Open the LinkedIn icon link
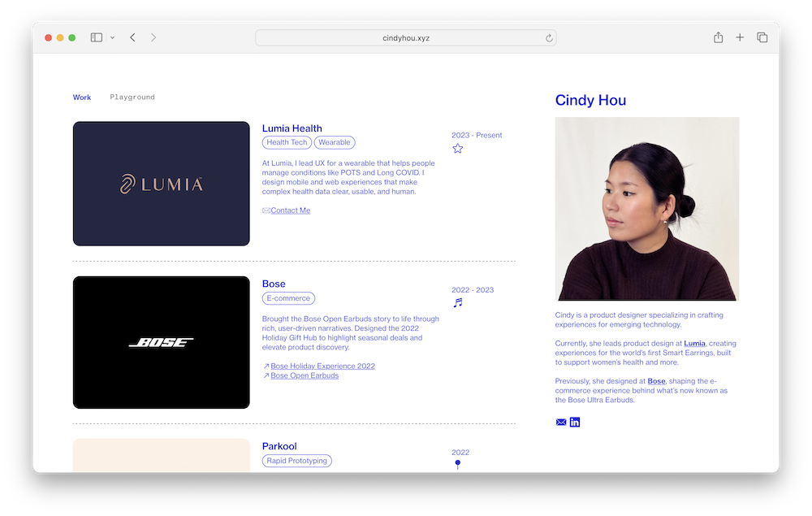 coord(575,423)
